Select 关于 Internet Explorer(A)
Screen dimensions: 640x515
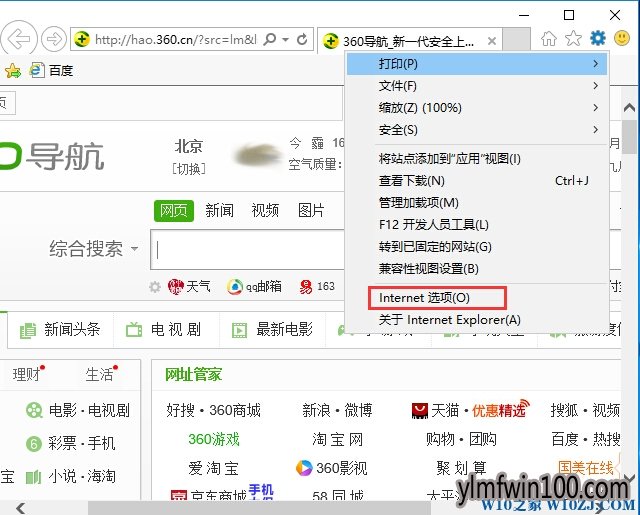(477, 320)
